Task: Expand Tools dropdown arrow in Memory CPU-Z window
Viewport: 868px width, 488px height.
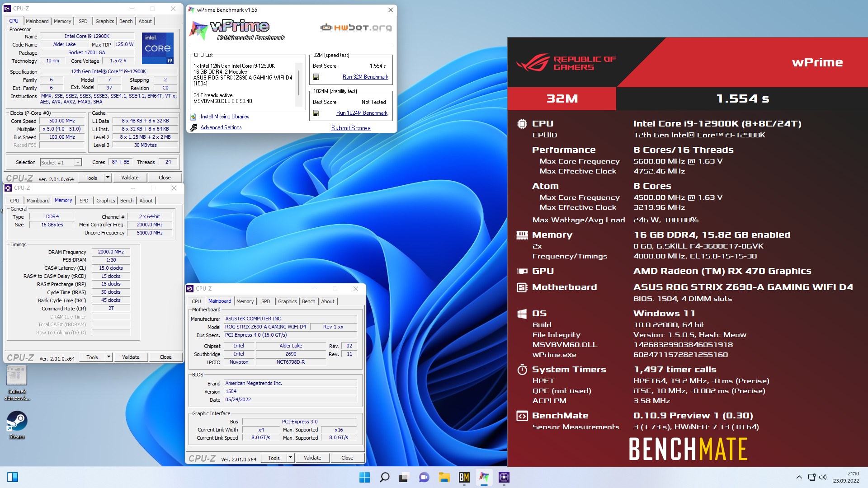Action: [108, 357]
